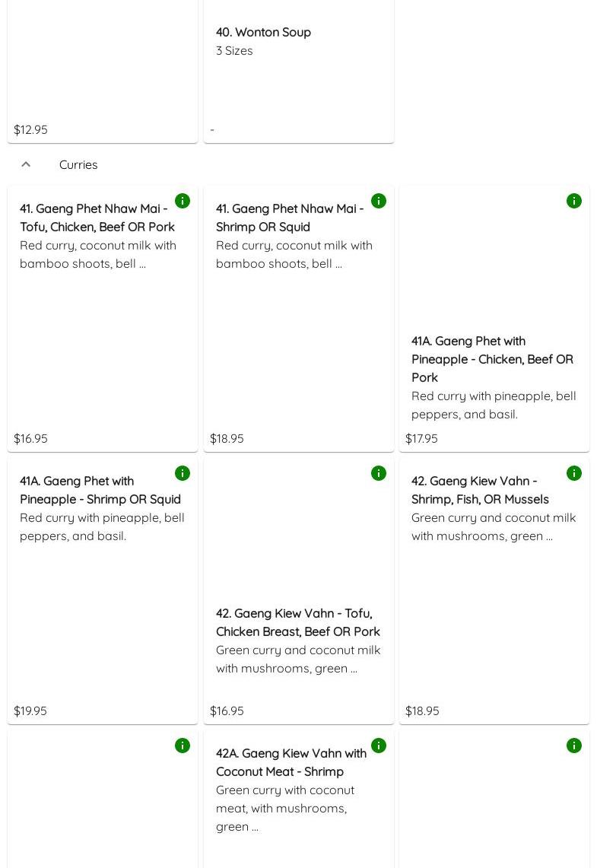Select 42. Gaeng Kiew Vahn Shrimp, Fish, Mussels
The height and width of the screenshot is (868, 597).
coord(480,490)
